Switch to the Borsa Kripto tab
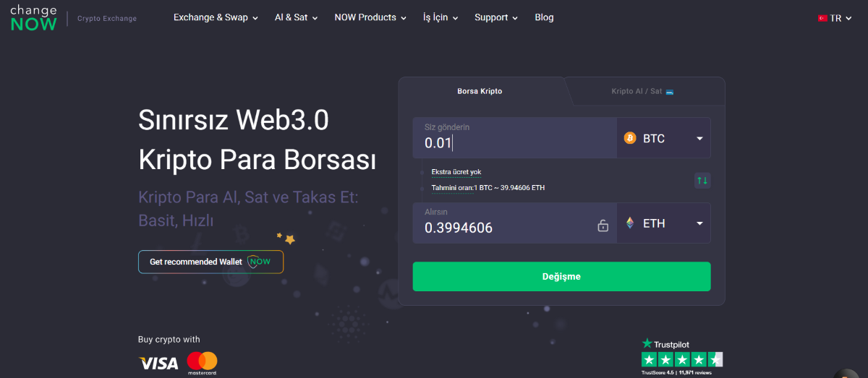The height and width of the screenshot is (378, 868). [x=480, y=91]
